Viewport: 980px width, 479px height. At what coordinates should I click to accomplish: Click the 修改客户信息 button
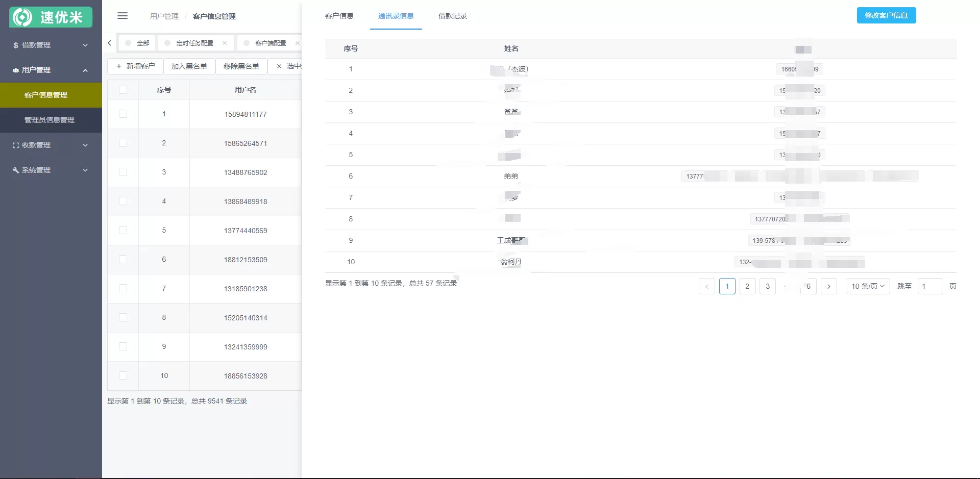(x=886, y=15)
